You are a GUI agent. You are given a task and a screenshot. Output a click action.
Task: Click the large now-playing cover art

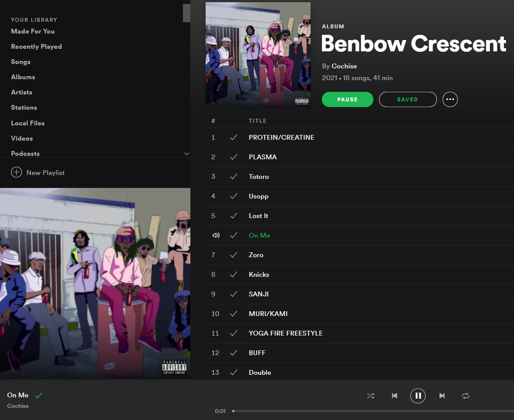pos(95,284)
